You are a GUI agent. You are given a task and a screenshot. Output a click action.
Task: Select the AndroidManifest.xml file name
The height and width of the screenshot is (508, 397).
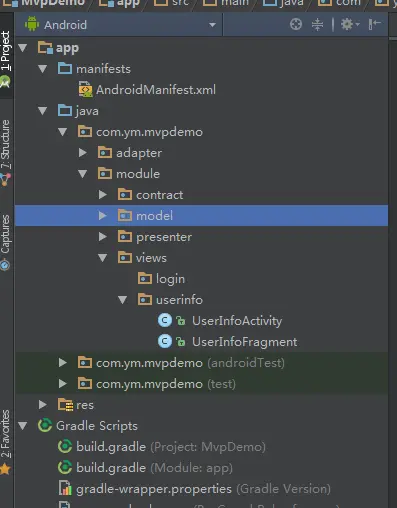[156, 90]
